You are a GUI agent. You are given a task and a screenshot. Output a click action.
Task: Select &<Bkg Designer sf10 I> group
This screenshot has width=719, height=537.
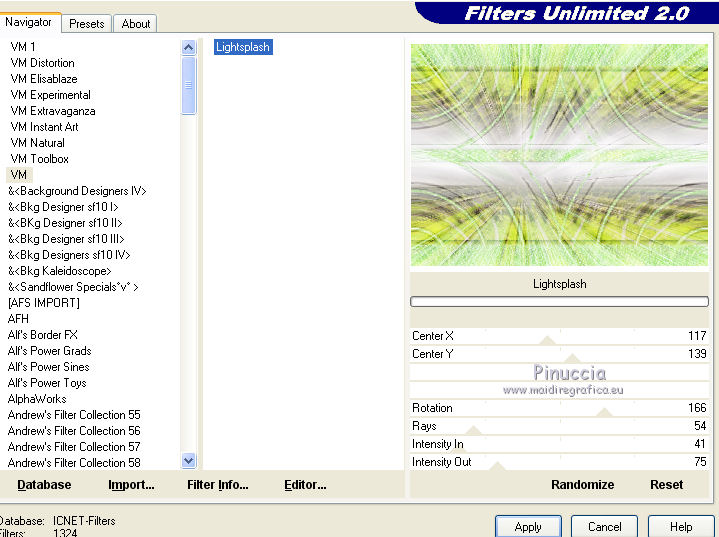pos(63,207)
